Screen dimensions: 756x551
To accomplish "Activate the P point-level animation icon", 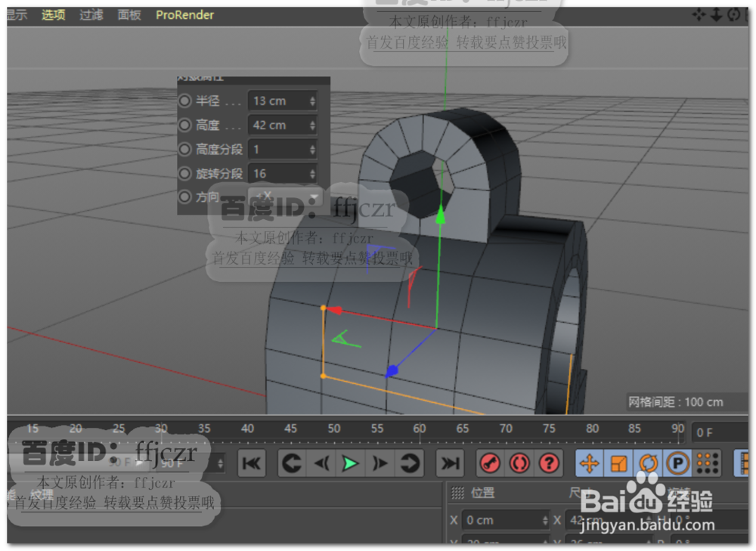I will pyautogui.click(x=678, y=463).
